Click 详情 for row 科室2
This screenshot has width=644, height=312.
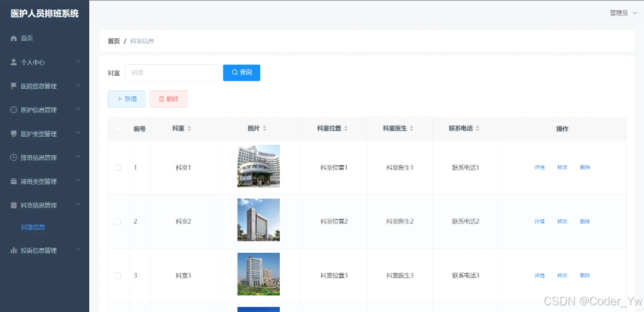(x=539, y=222)
